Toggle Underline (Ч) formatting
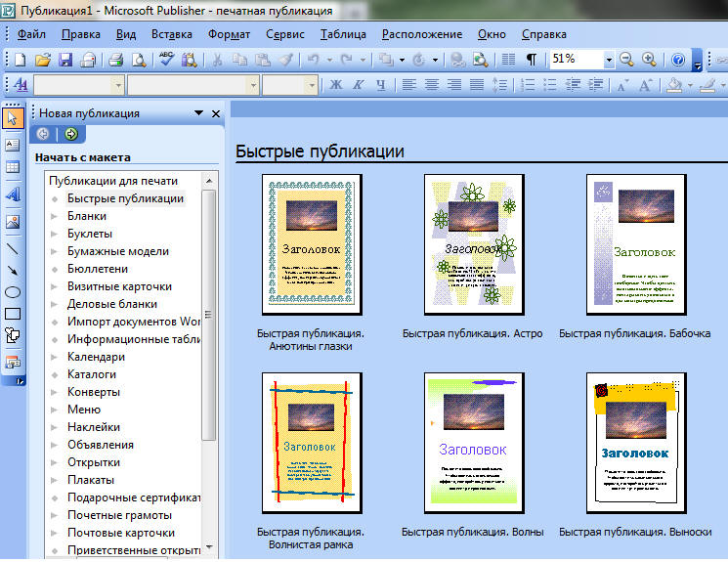This screenshot has height=562, width=728. pyautogui.click(x=381, y=85)
